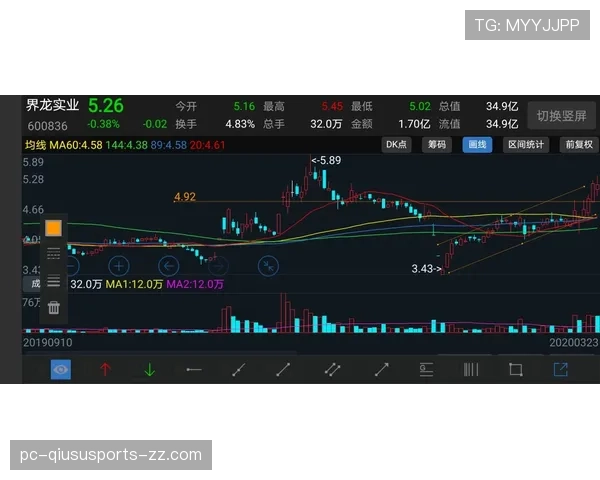Open the 区间统计 interval statistics
Image resolution: width=600 pixels, height=480 pixels.
526,145
